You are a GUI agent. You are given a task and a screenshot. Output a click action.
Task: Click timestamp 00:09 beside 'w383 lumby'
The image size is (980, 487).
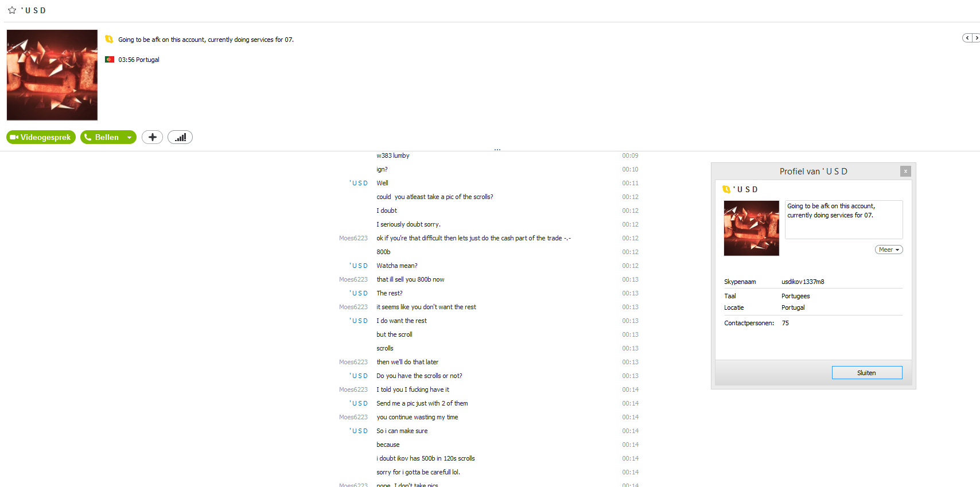[630, 155]
